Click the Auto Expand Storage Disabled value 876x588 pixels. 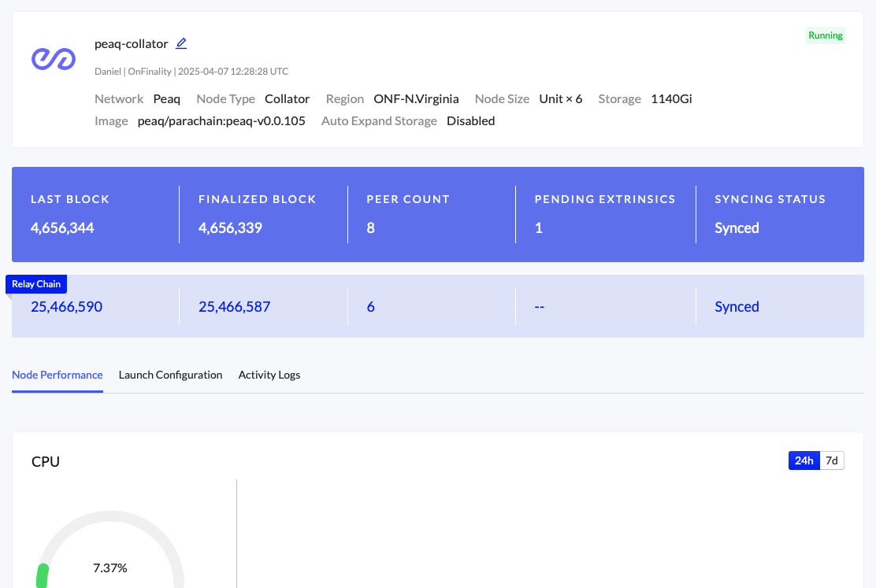click(x=470, y=121)
